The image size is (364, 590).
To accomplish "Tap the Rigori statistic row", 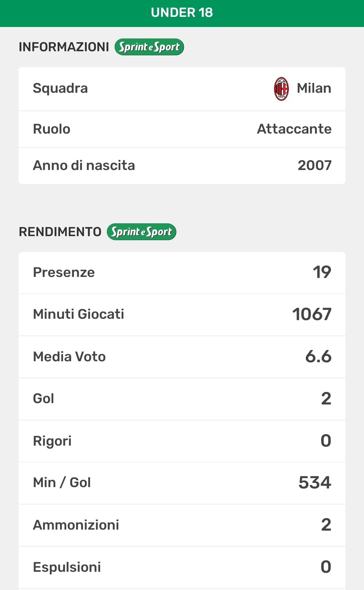I will 182,441.
